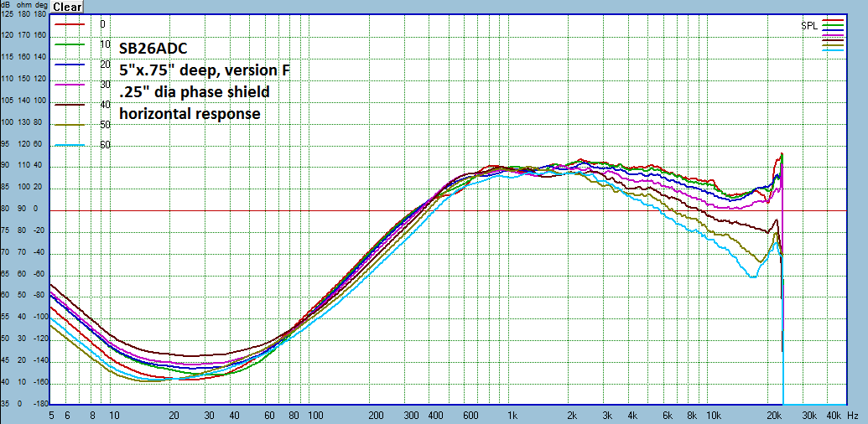Click the 5 frequency axis label
Image resolution: width=868 pixels, height=424 pixels.
[x=51, y=415]
